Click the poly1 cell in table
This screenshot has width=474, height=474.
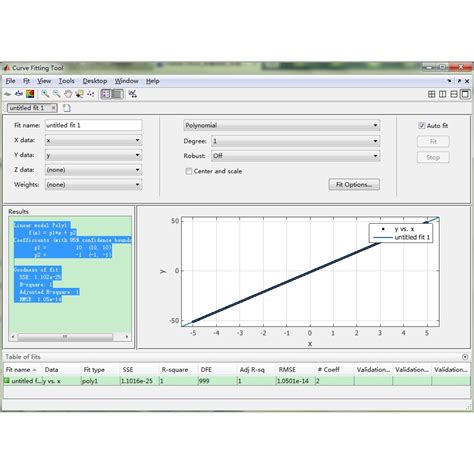click(x=101, y=381)
